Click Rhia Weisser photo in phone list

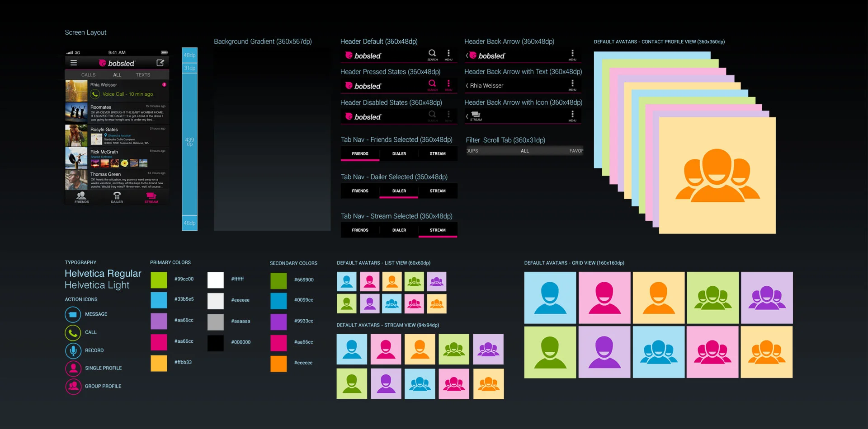tap(76, 91)
